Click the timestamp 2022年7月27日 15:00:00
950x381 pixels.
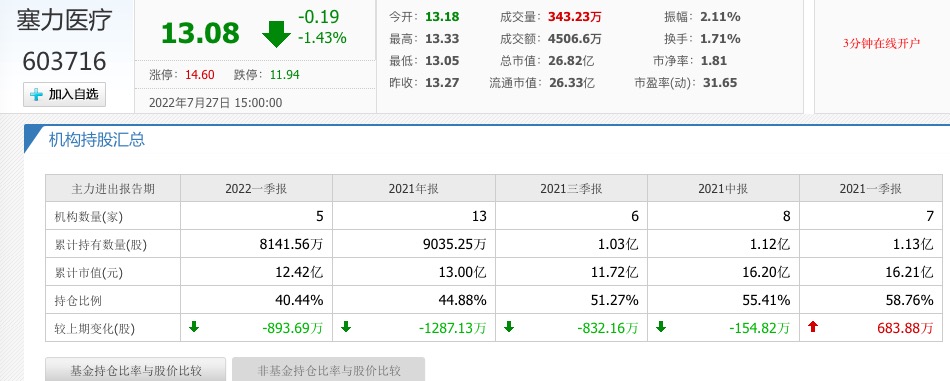point(216,102)
